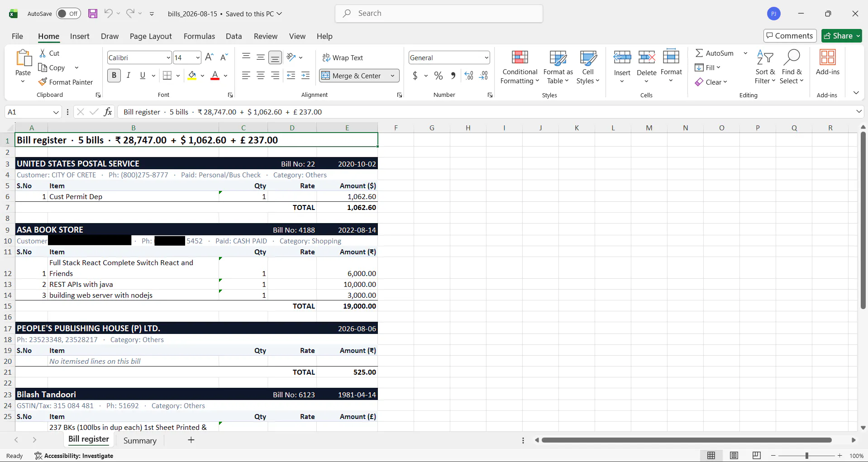This screenshot has height=462, width=868.
Task: Click the Cut scissors icon
Action: point(43,53)
